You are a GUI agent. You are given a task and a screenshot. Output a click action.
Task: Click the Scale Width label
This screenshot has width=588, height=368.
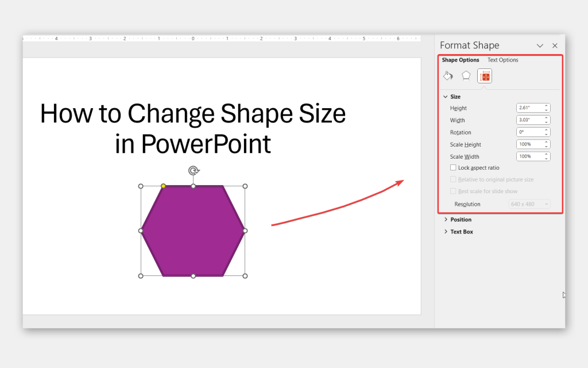click(x=464, y=156)
